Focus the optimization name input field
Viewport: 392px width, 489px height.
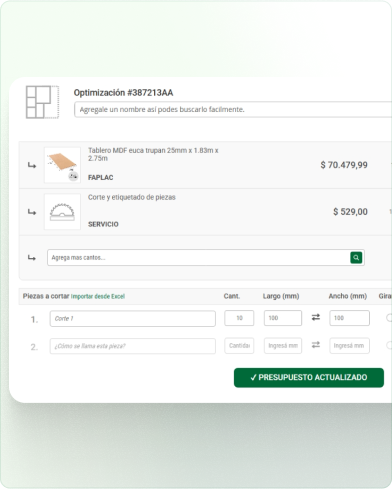[x=233, y=109]
